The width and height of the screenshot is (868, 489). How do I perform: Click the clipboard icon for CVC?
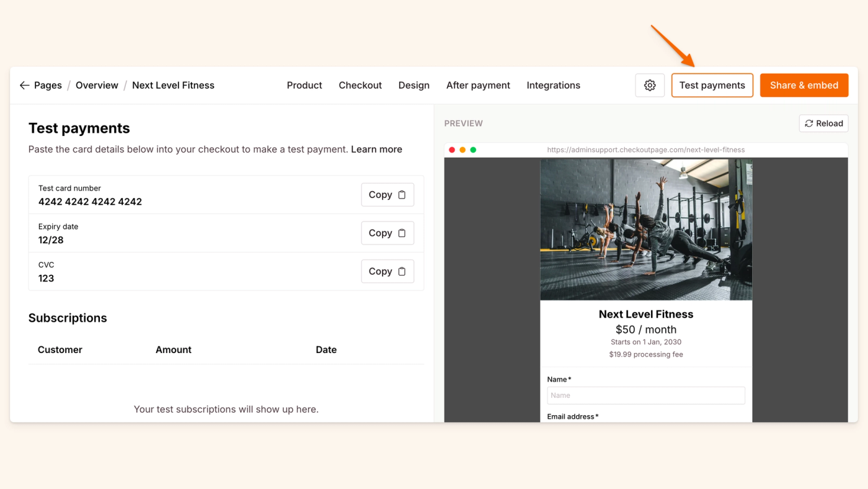(402, 272)
